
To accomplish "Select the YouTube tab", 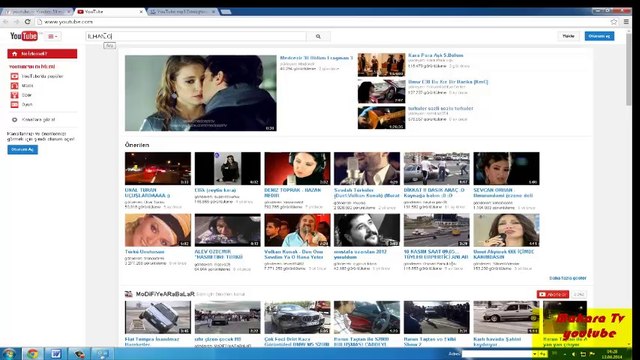I will pyautogui.click(x=109, y=12).
